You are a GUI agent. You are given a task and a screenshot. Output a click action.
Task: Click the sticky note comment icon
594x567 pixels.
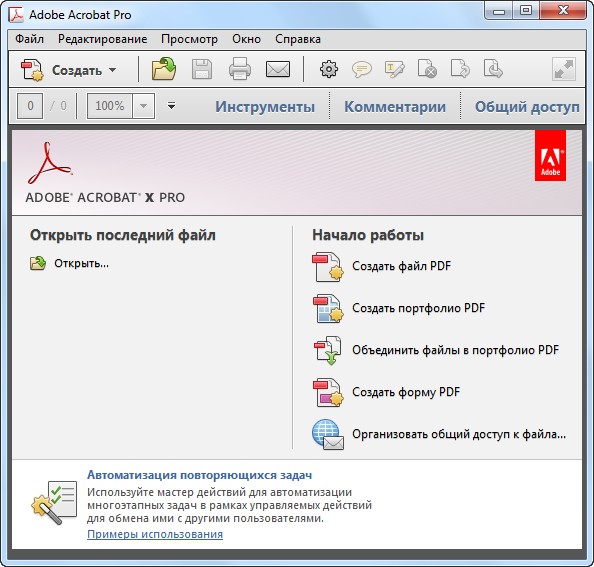pos(361,70)
